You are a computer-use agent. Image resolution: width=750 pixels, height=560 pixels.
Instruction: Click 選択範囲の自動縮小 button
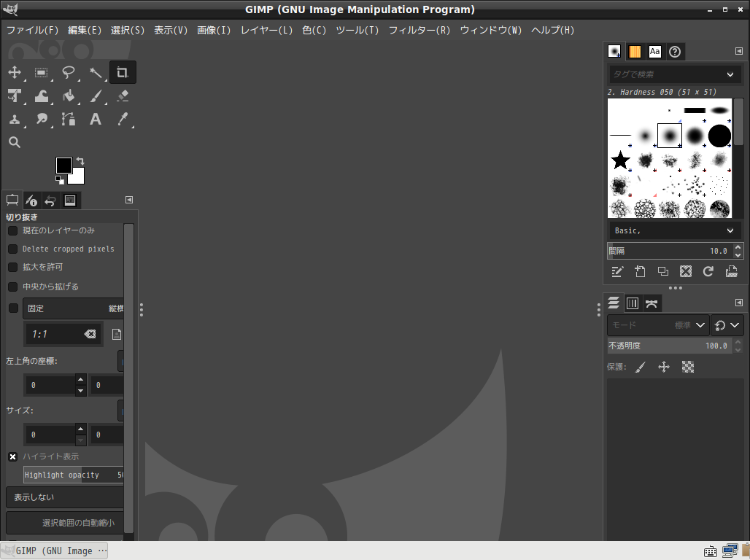point(65,523)
